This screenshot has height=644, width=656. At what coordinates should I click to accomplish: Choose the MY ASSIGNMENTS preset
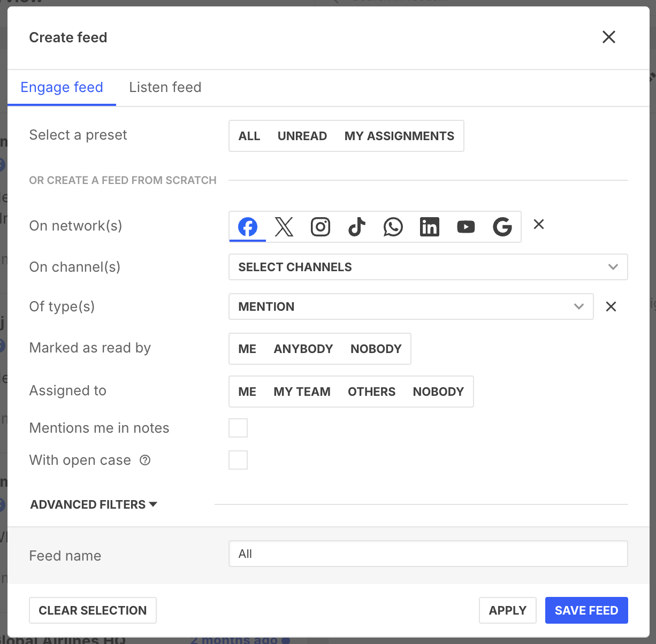[x=399, y=136]
